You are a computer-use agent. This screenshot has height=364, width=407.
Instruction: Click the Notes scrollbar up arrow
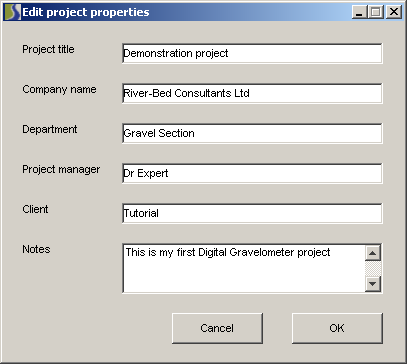tap(373, 253)
